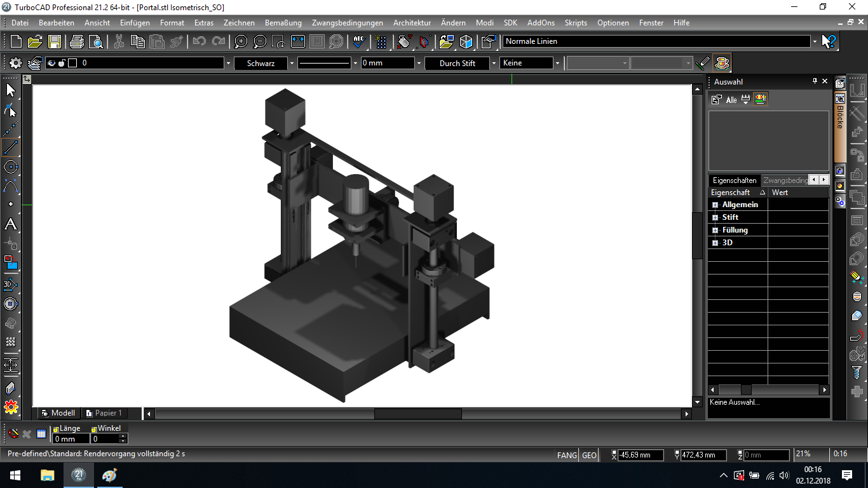Choose the Line drawing tool
868x488 pixels.
(11, 147)
